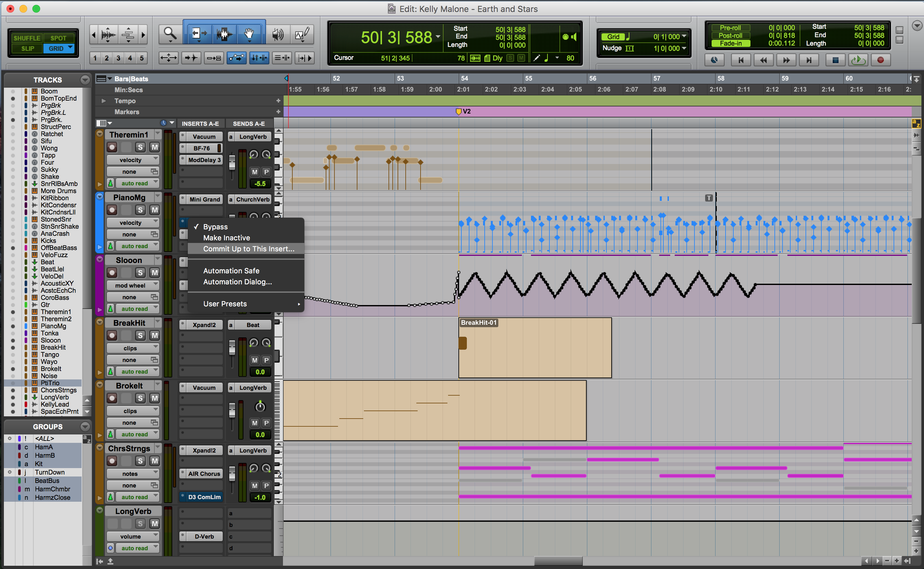Enable Shuffle edit mode
The width and height of the screenshot is (924, 569).
click(x=27, y=38)
